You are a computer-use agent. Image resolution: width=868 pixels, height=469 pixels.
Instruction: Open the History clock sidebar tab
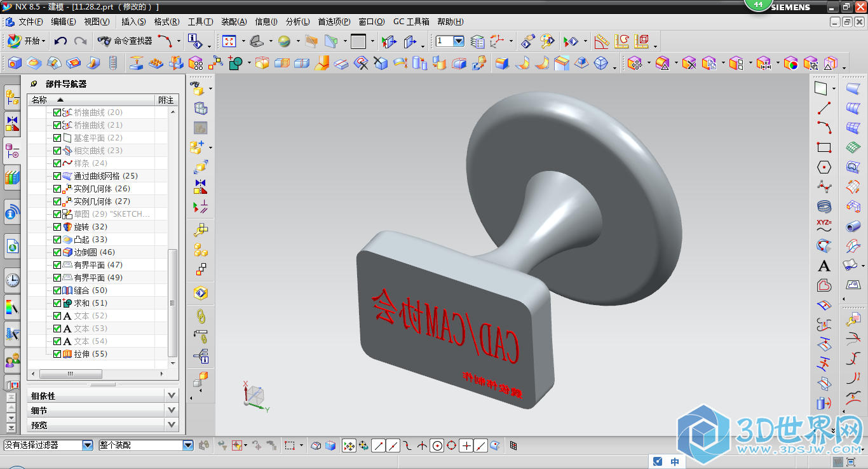(x=12, y=280)
